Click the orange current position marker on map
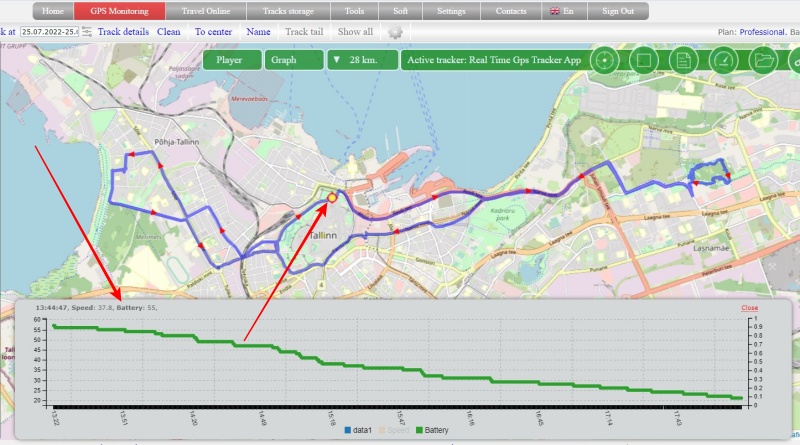Image resolution: width=800 pixels, height=445 pixels. click(x=332, y=199)
